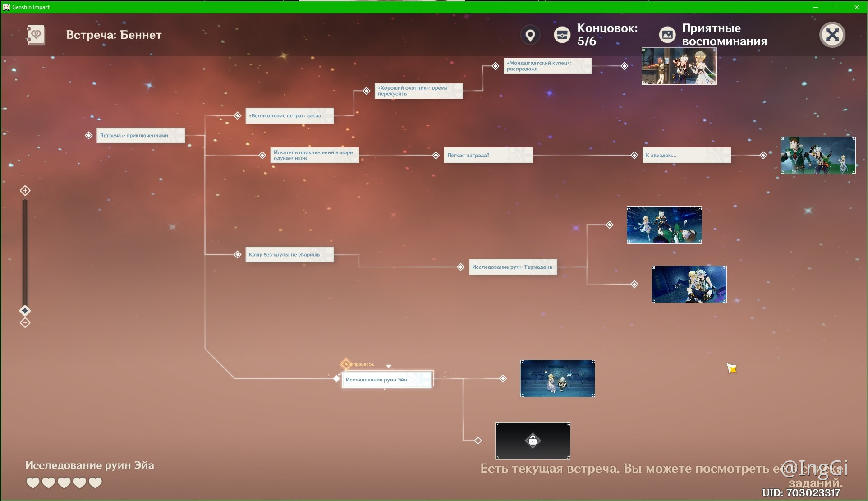This screenshot has width=868, height=501.
Task: Click diamond marker before Кашу без крупы
Action: tap(238, 254)
